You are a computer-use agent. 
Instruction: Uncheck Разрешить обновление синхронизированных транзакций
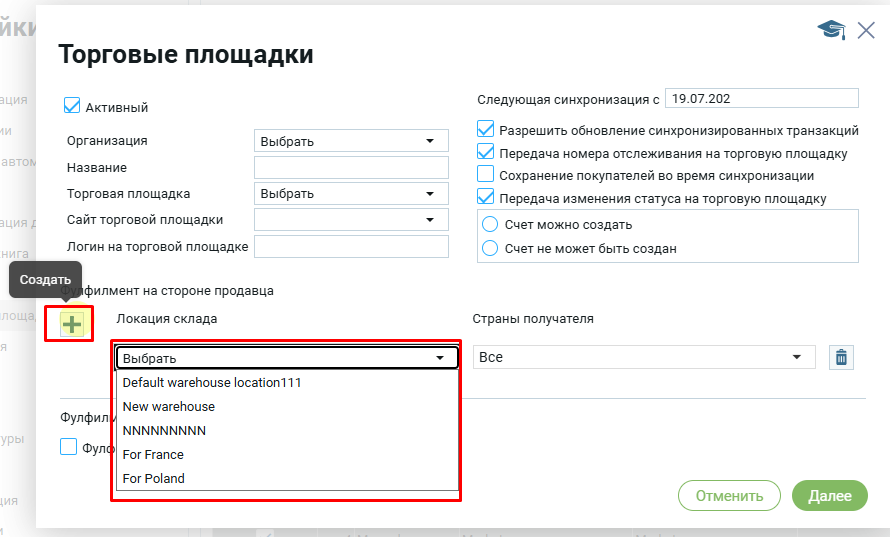486,130
